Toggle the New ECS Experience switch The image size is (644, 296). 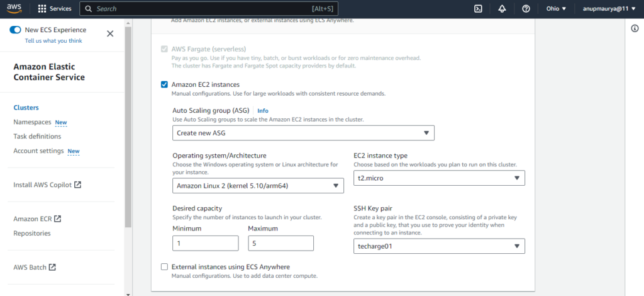tap(15, 30)
